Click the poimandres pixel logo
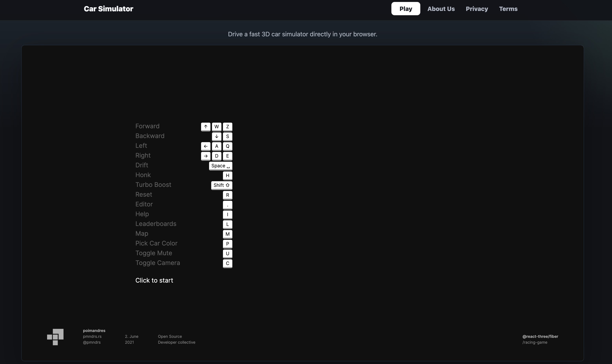The height and width of the screenshot is (364, 612). pyautogui.click(x=55, y=337)
